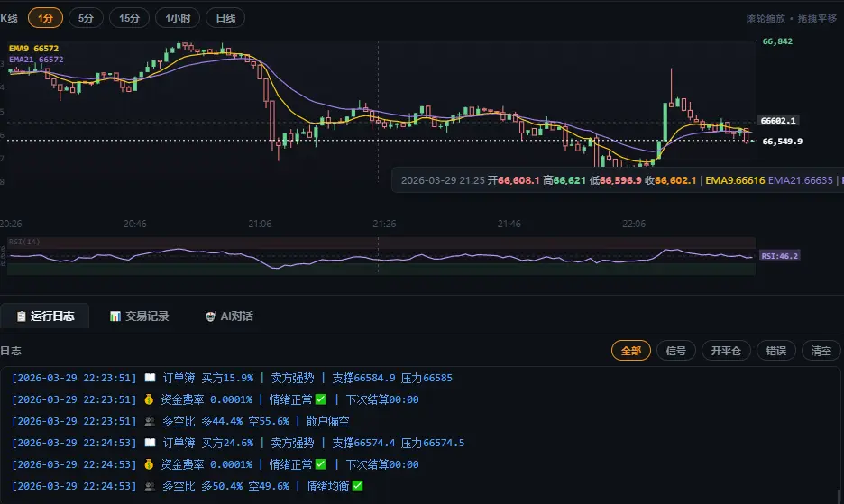Screen dimensions: 844x504
Task: Switch chart to 15分 timeframe
Action: tap(129, 18)
